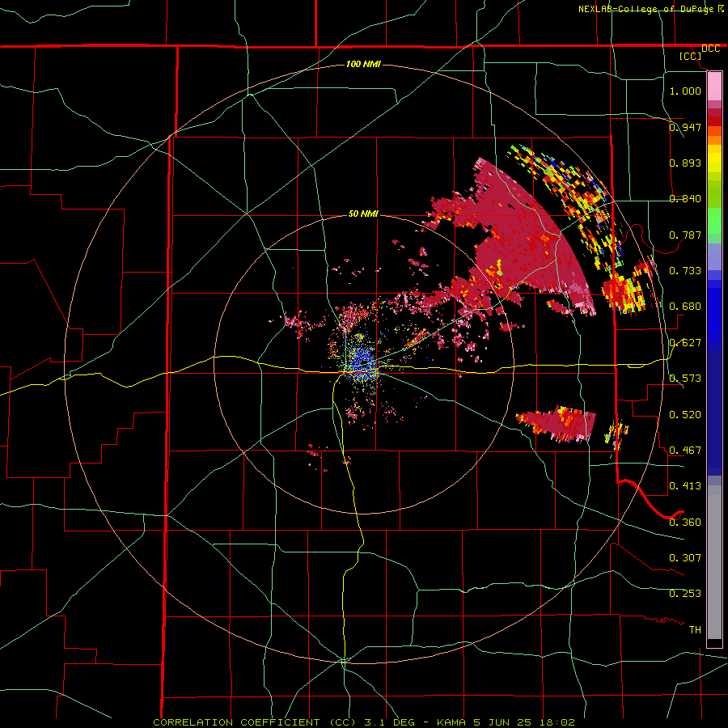The width and height of the screenshot is (728, 728).
Task: Select the 1.000 legend value
Action: (685, 91)
